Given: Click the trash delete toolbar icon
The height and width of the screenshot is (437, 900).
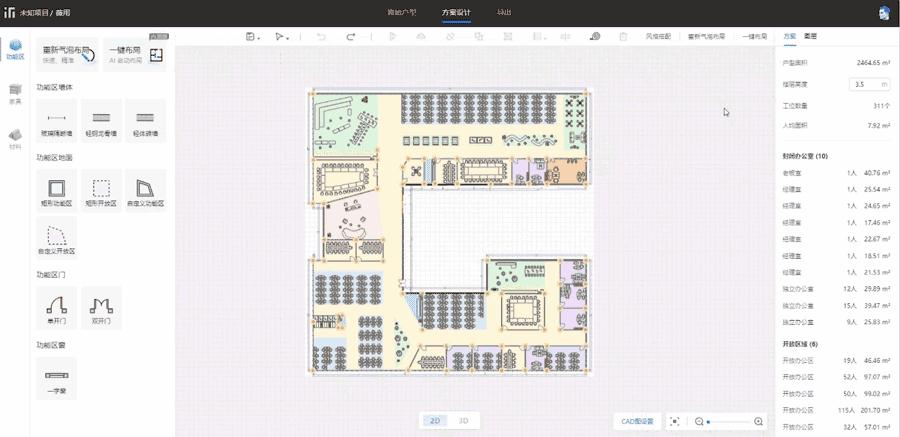Looking at the screenshot, I should 623,36.
